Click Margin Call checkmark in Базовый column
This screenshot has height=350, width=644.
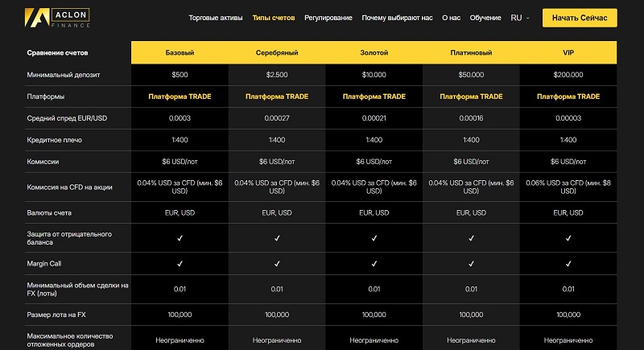pyautogui.click(x=180, y=264)
